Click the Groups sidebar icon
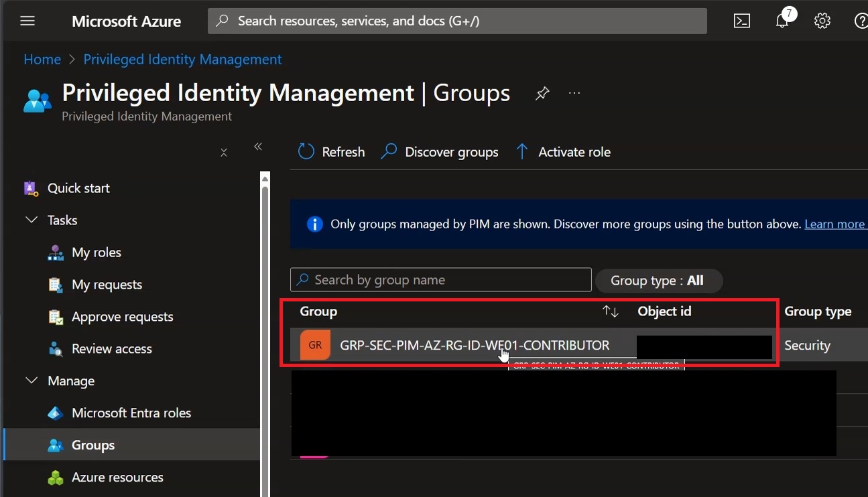 [56, 445]
